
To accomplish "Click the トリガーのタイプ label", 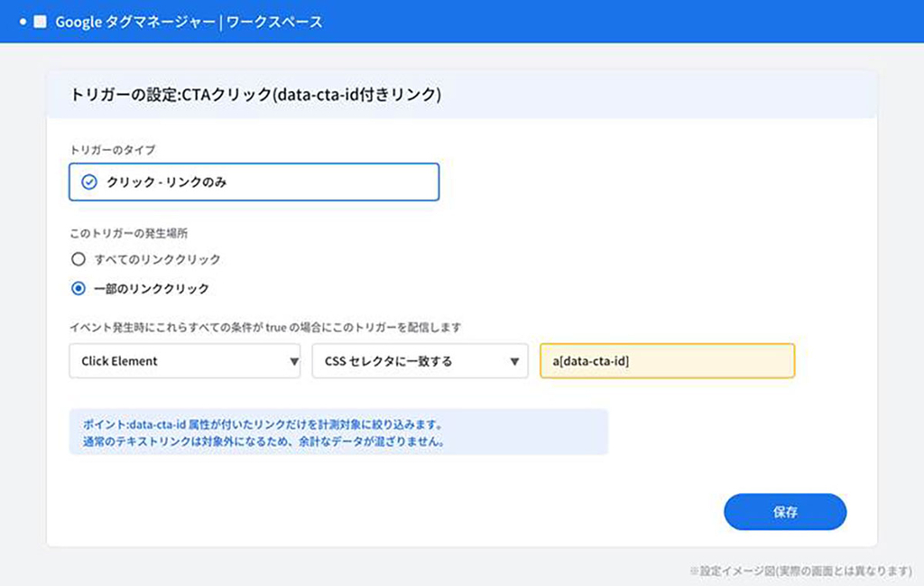I will 113,150.
